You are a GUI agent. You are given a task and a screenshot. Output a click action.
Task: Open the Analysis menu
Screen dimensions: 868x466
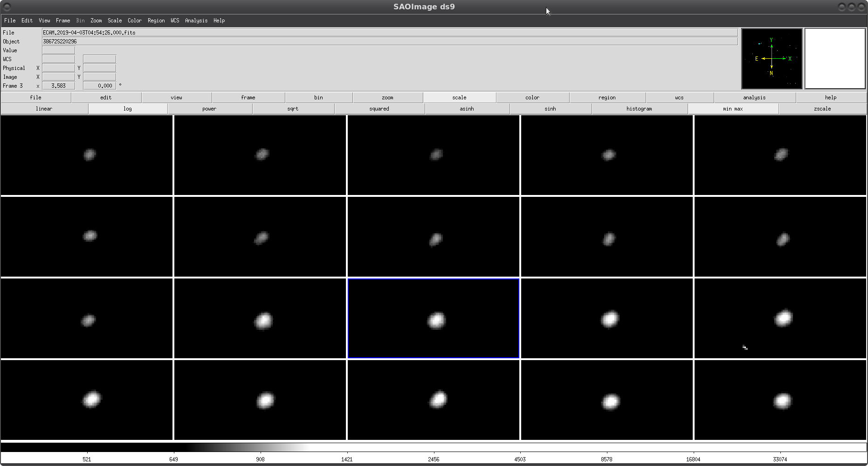[196, 21]
